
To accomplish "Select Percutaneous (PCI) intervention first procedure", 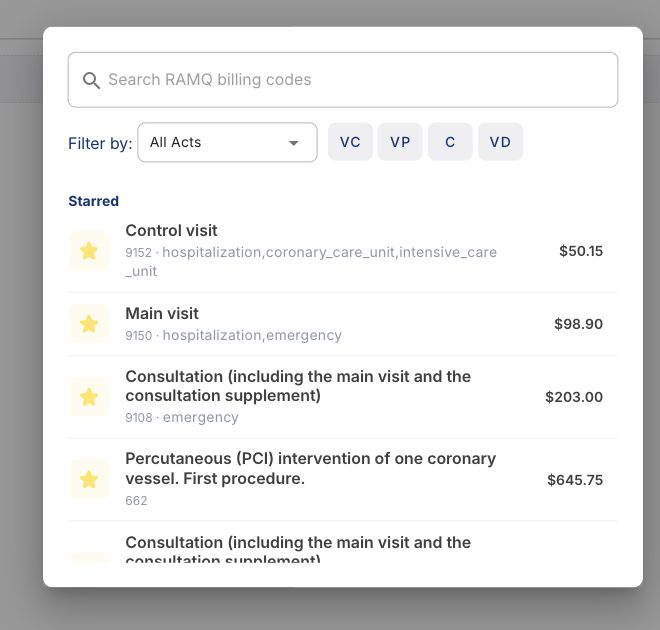I will 343,479.
